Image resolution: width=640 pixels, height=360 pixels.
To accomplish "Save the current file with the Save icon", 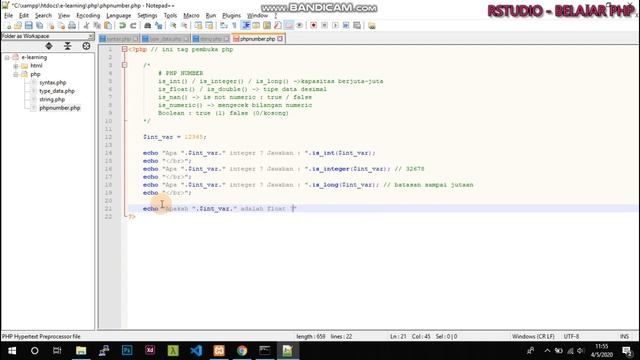I will tap(29, 26).
